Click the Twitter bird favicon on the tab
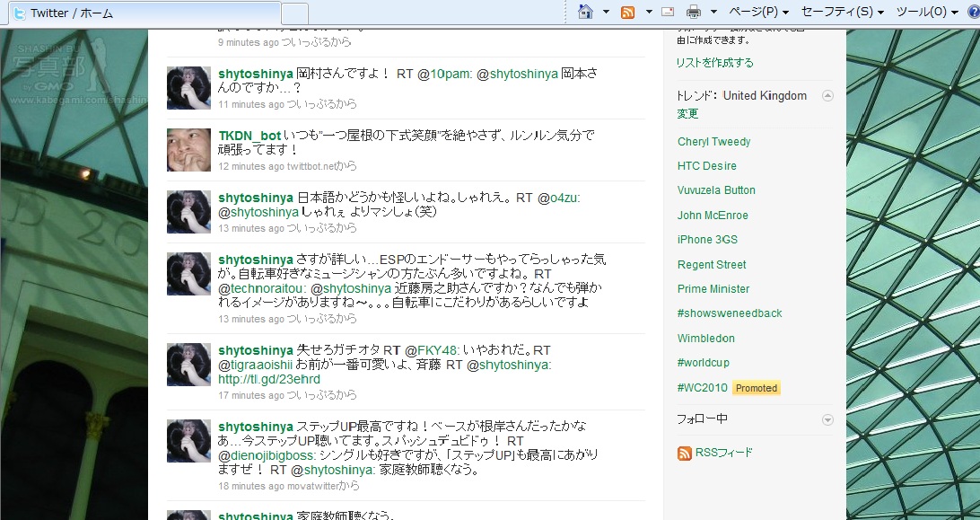The width and height of the screenshot is (980, 520). click(20, 13)
